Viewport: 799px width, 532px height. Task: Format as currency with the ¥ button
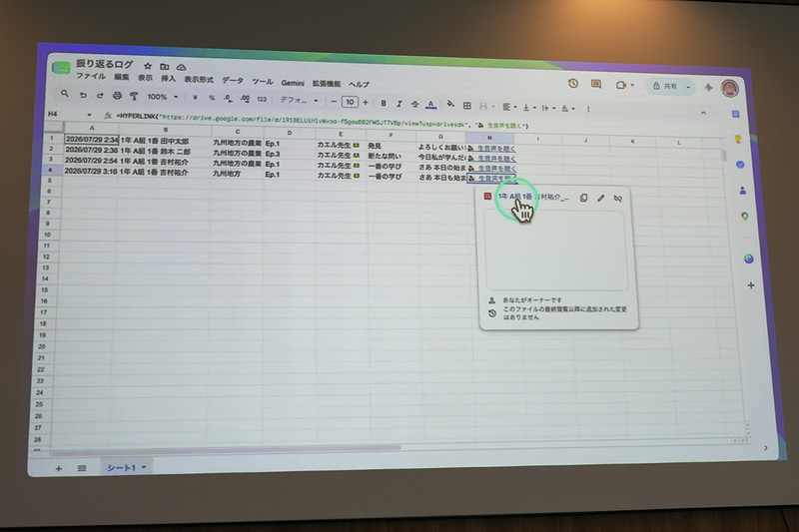pyautogui.click(x=195, y=97)
